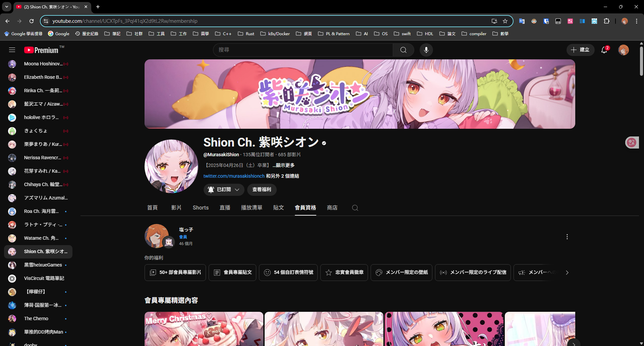Click the install app icon in address bar
The height and width of the screenshot is (346, 644).
[x=494, y=21]
